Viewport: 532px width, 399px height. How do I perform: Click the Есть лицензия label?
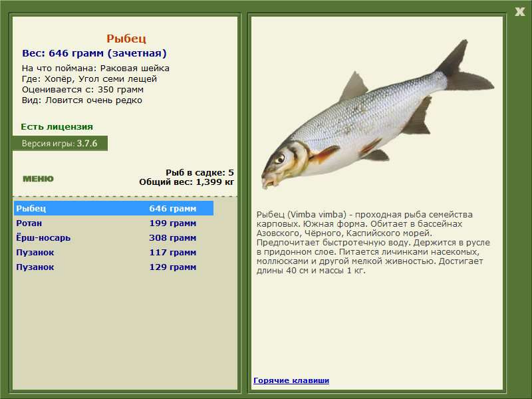[57, 127]
